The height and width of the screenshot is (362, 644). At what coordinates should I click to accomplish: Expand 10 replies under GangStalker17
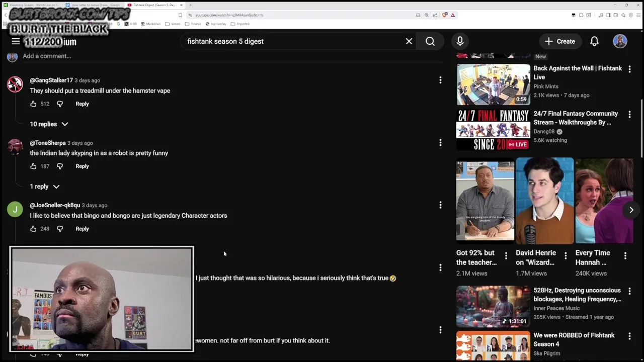[x=49, y=124]
